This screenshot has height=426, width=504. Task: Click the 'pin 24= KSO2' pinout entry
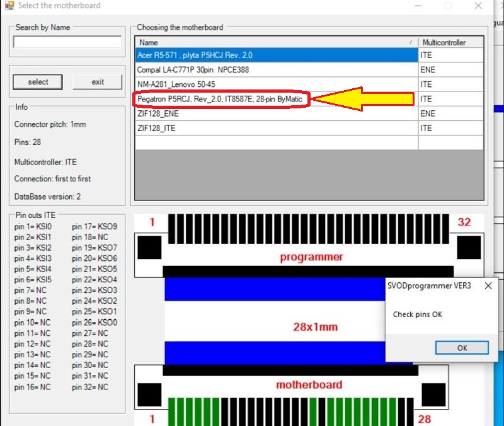point(94,301)
